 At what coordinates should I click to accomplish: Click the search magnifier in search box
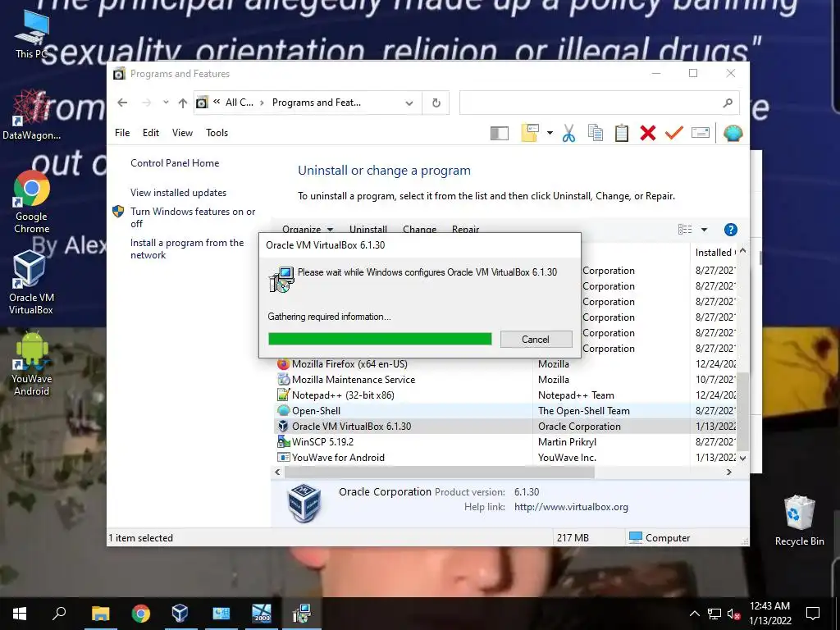728,103
